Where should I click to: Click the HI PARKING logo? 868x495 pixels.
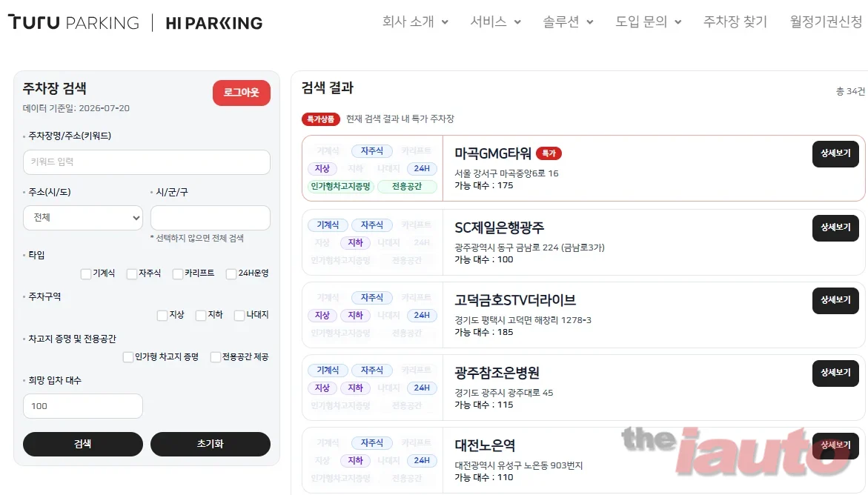[x=214, y=23]
